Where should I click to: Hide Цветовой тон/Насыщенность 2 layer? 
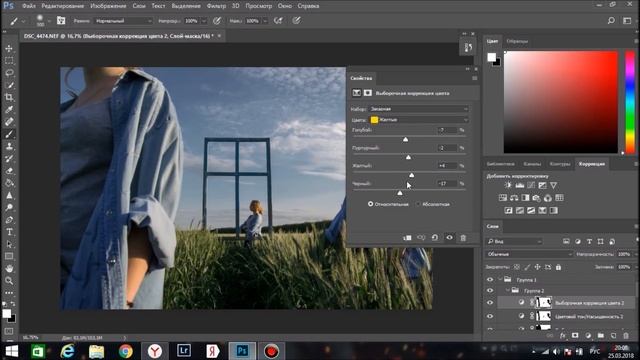click(490, 316)
